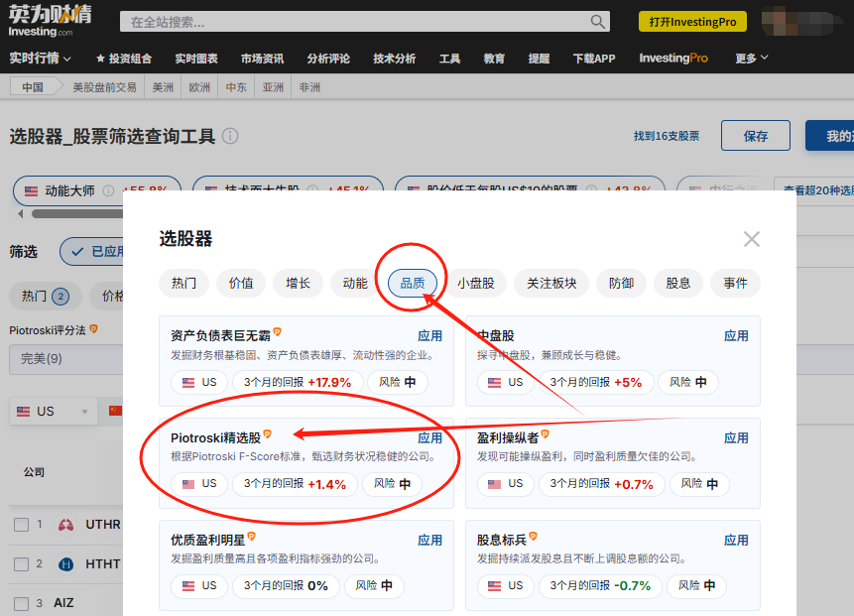Open 分析评论 in navigation bar
The width and height of the screenshot is (854, 616).
(328, 59)
